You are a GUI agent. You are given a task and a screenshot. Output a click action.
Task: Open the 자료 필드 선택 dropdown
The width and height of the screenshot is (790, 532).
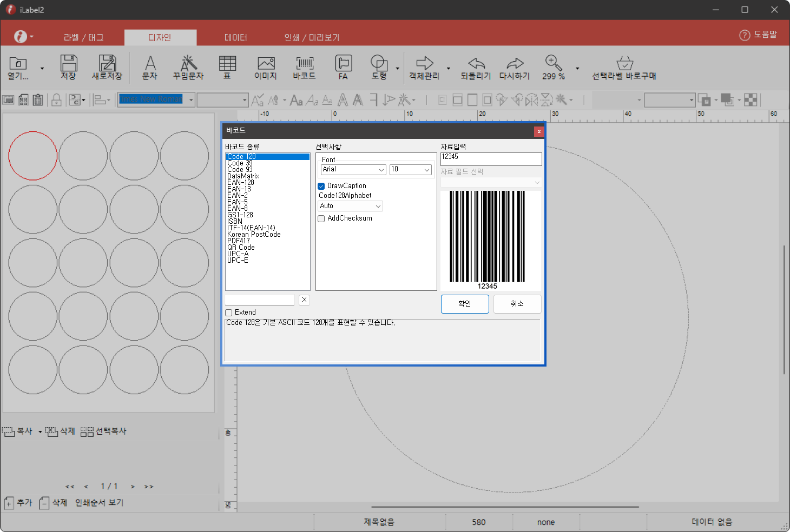click(x=491, y=183)
